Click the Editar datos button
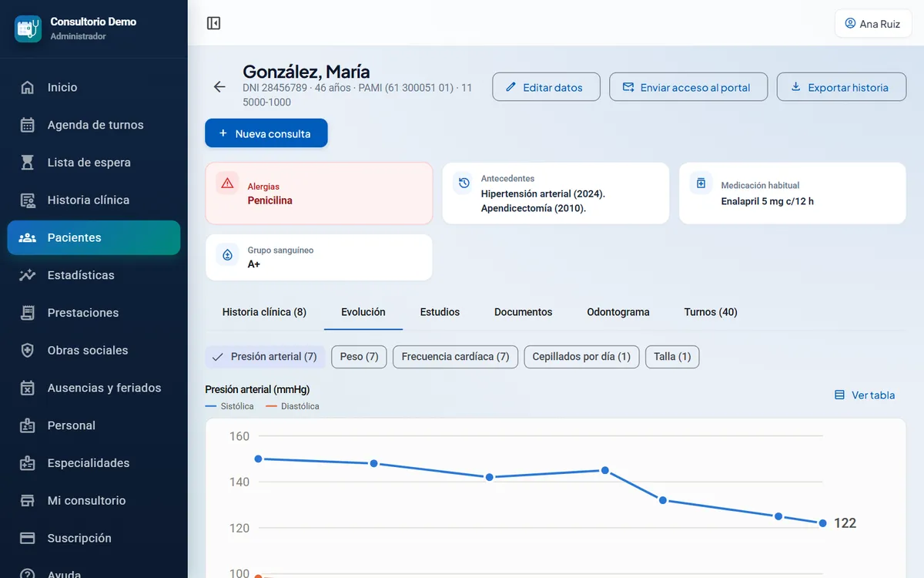 [x=545, y=87]
